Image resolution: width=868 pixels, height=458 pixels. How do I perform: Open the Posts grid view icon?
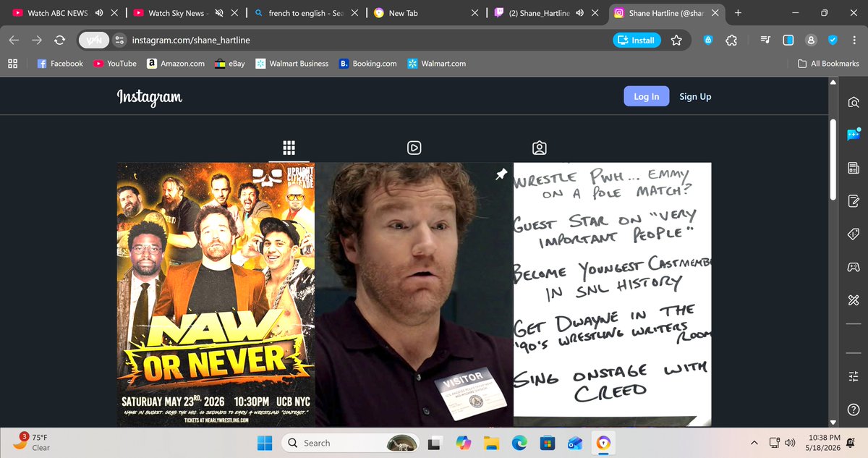[x=288, y=148]
